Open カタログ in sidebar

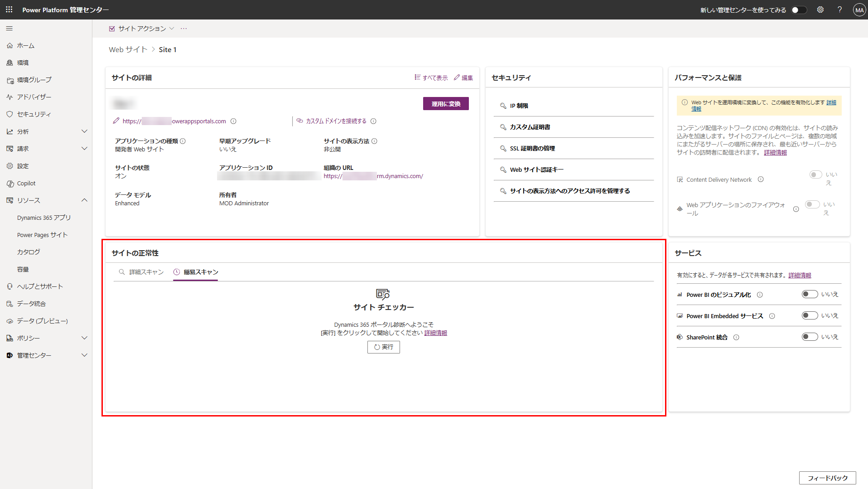click(29, 252)
